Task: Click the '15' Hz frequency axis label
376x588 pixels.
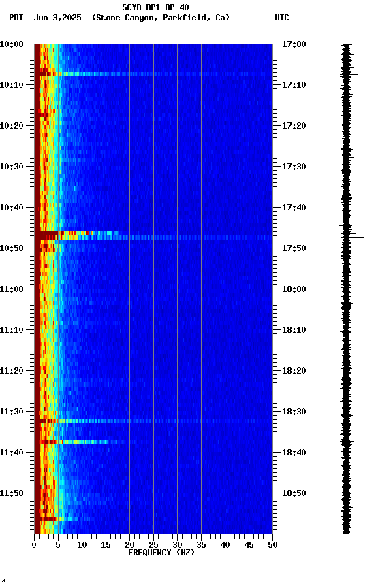Action: 106,545
